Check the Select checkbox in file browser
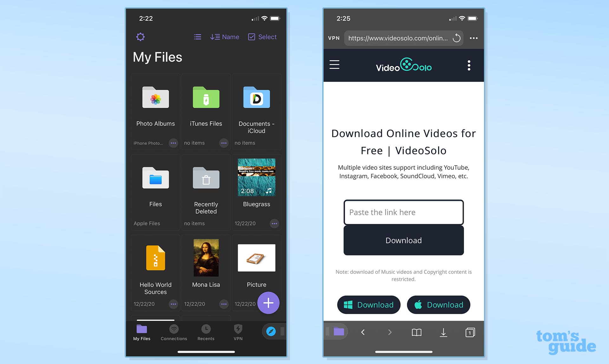 (x=251, y=37)
